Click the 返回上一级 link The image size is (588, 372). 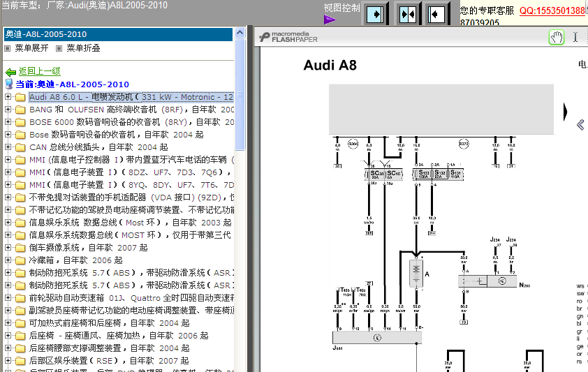40,71
